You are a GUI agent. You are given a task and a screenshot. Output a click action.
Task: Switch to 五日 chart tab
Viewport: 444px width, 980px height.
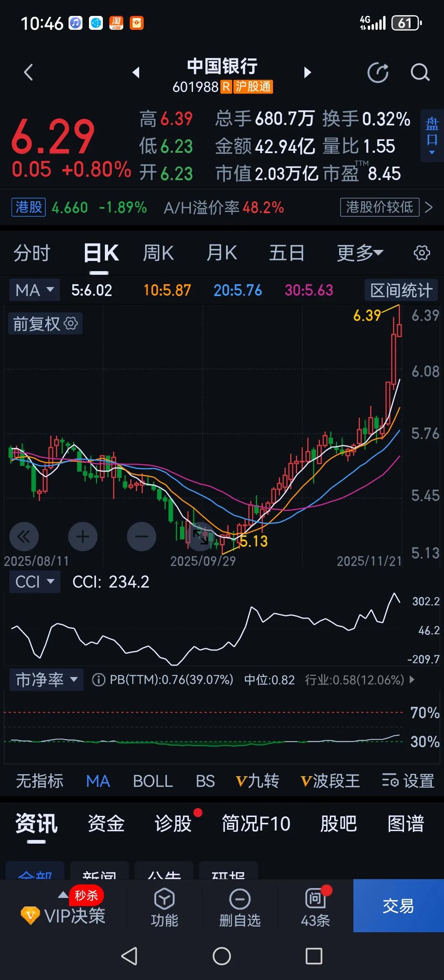(x=286, y=253)
